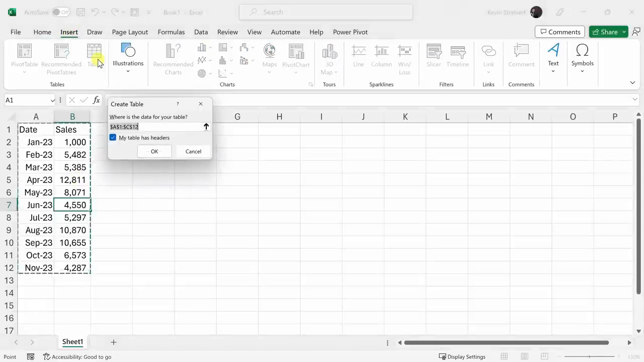Add a new sheet with plus button
This screenshot has width=644, height=362.
coord(113,342)
